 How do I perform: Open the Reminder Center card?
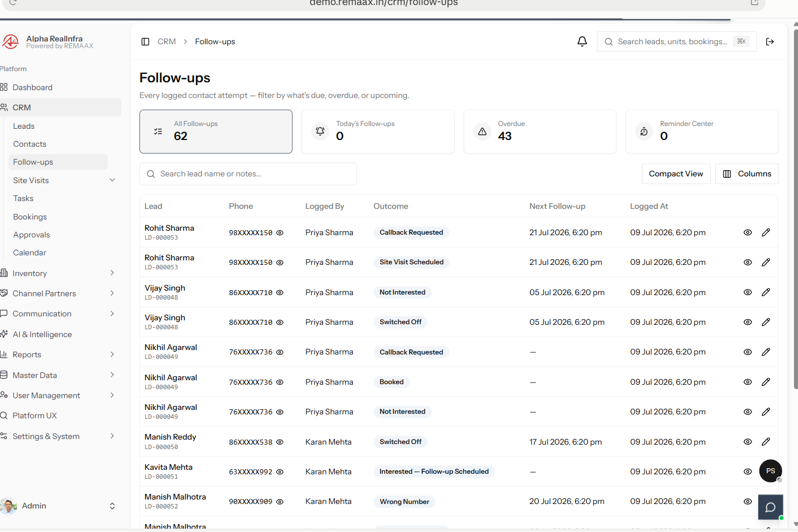coord(702,132)
